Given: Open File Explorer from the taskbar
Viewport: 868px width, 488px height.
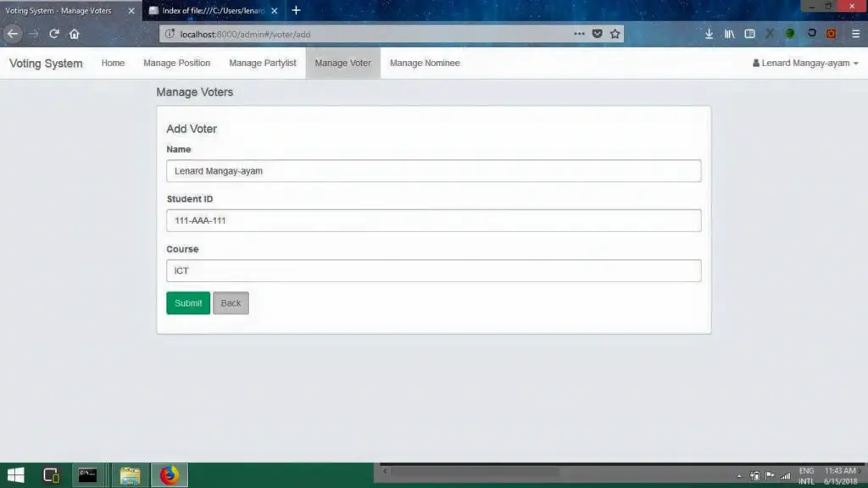Looking at the screenshot, I should 130,475.
